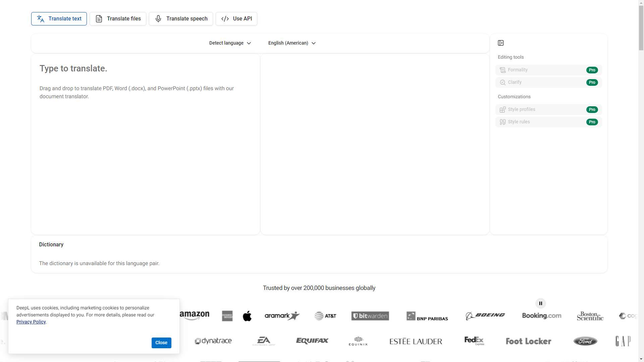Open the Translate text tab

coord(59,19)
